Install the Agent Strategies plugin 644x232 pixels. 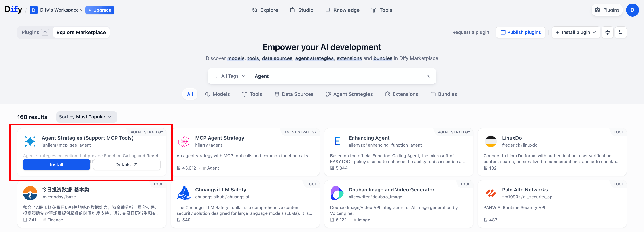pos(57,165)
